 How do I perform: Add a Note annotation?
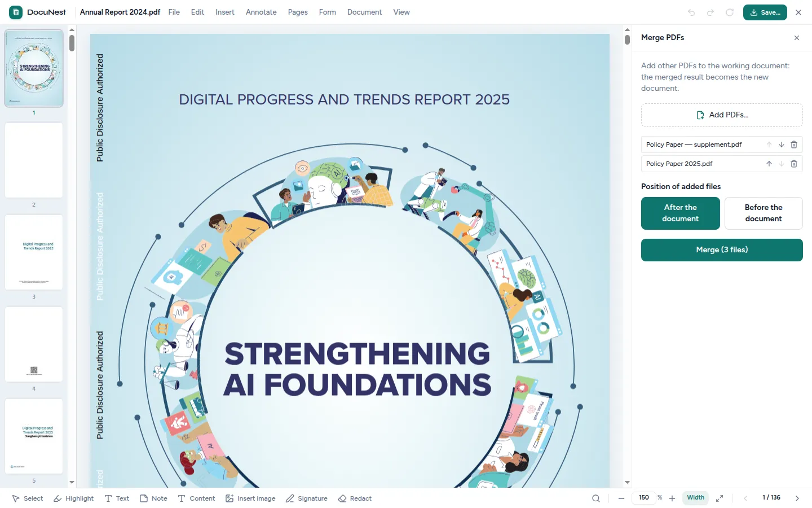tap(153, 498)
